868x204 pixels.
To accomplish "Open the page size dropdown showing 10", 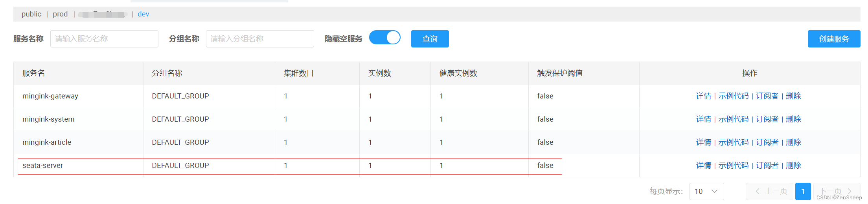I will tap(706, 191).
